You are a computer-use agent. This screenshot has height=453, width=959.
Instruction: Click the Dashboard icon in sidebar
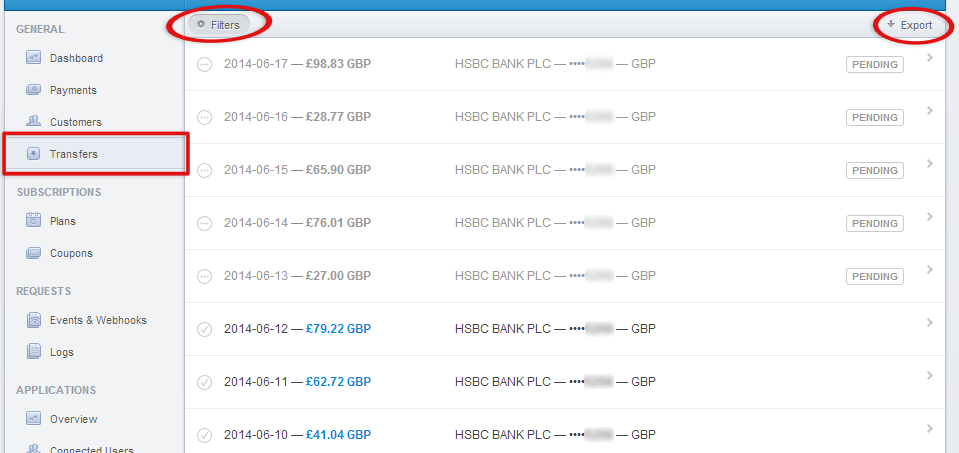point(33,58)
